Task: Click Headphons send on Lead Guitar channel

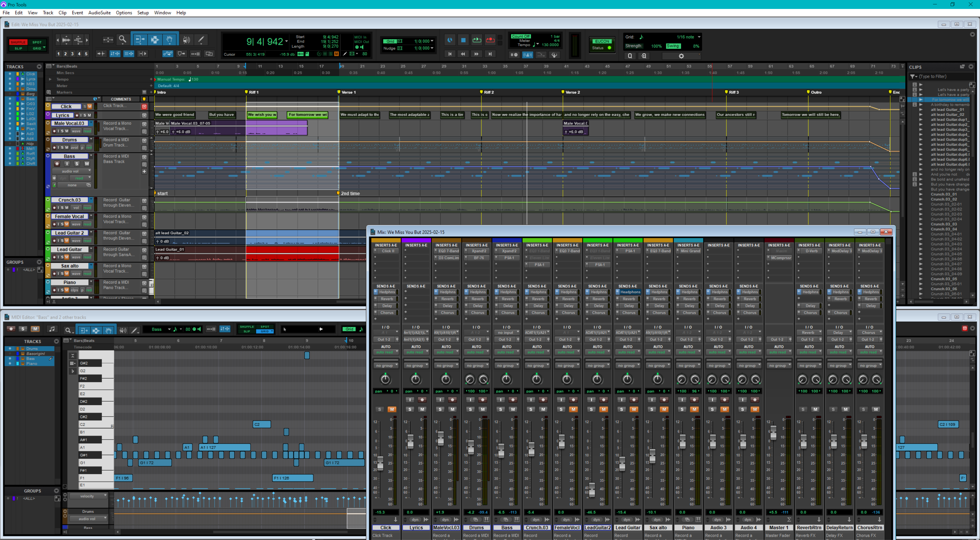Action: (x=630, y=292)
